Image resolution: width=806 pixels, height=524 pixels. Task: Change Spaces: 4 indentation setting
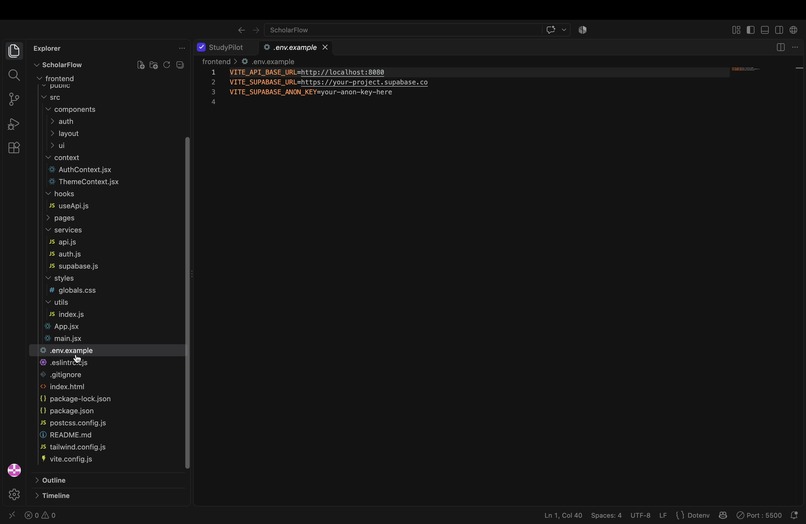pos(606,515)
